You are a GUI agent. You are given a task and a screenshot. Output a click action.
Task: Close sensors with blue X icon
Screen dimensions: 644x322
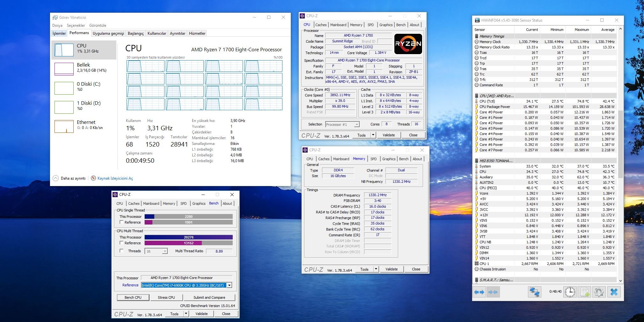tap(614, 292)
